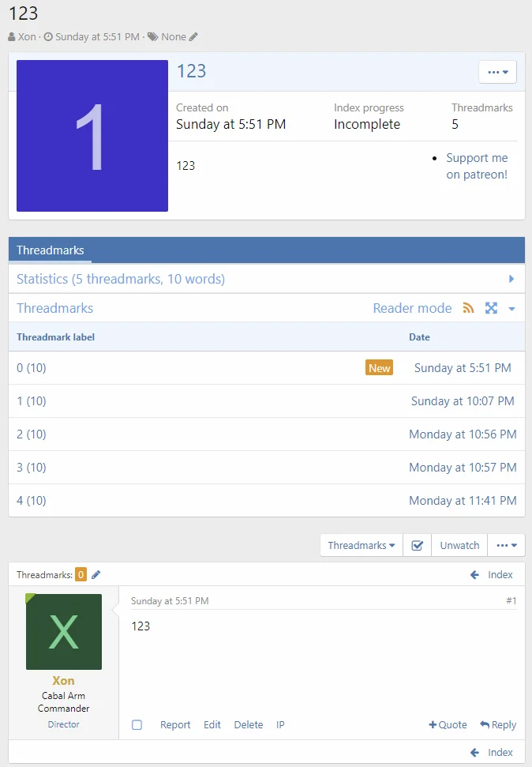The height and width of the screenshot is (767, 532).
Task: Open the threadmarks RSS feed icon
Action: point(468,308)
